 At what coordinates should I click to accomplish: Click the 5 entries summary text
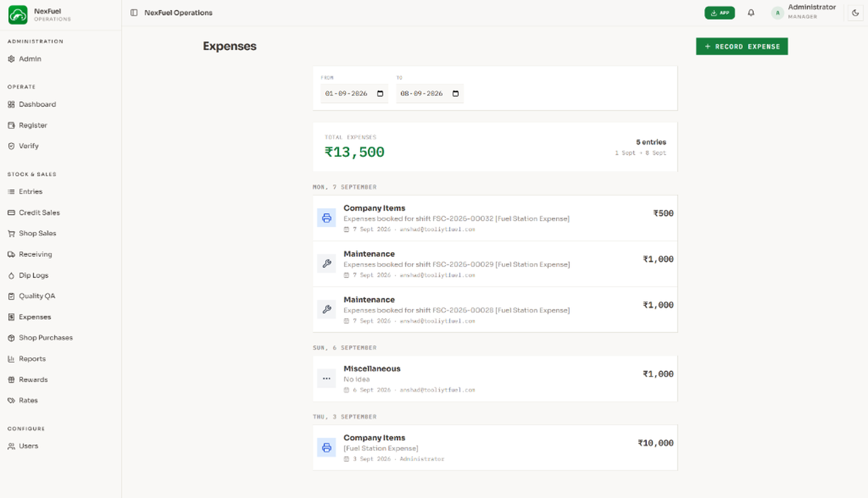tap(651, 142)
